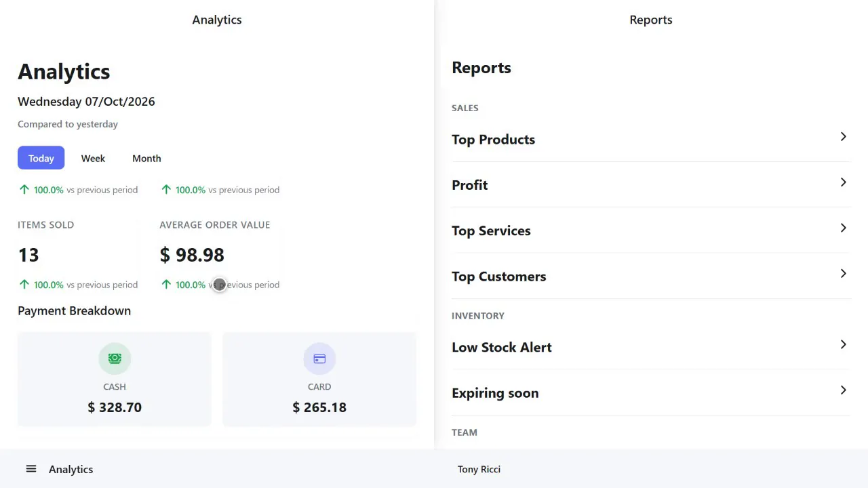The image size is (868, 488).
Task: Switch to the Month tab
Action: pos(146,158)
